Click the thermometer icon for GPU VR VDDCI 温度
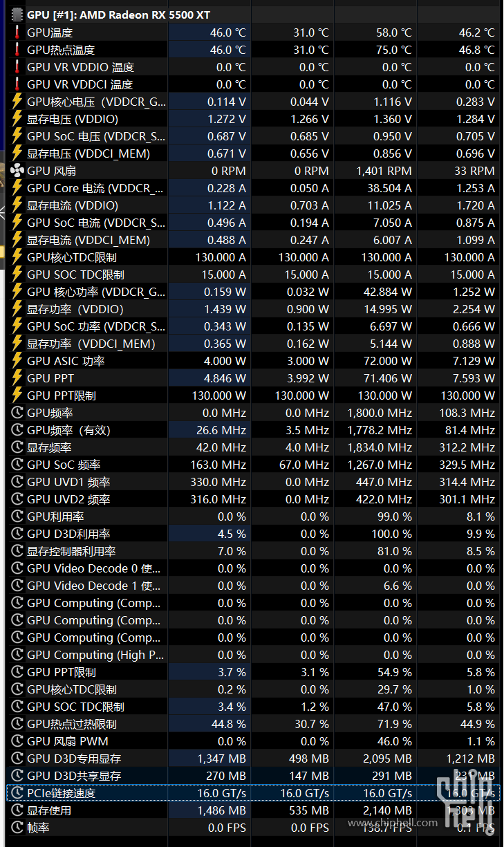 click(17, 84)
